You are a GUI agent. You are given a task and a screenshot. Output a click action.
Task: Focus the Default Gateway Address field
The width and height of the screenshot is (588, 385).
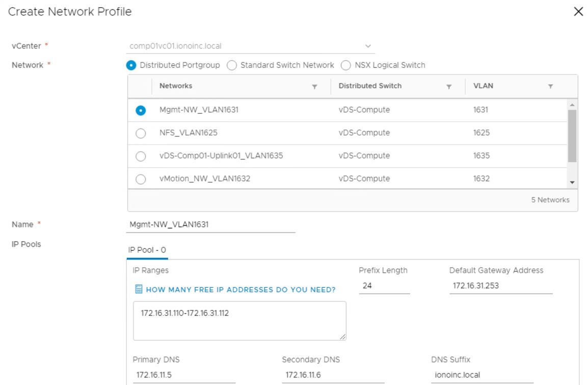coord(500,286)
